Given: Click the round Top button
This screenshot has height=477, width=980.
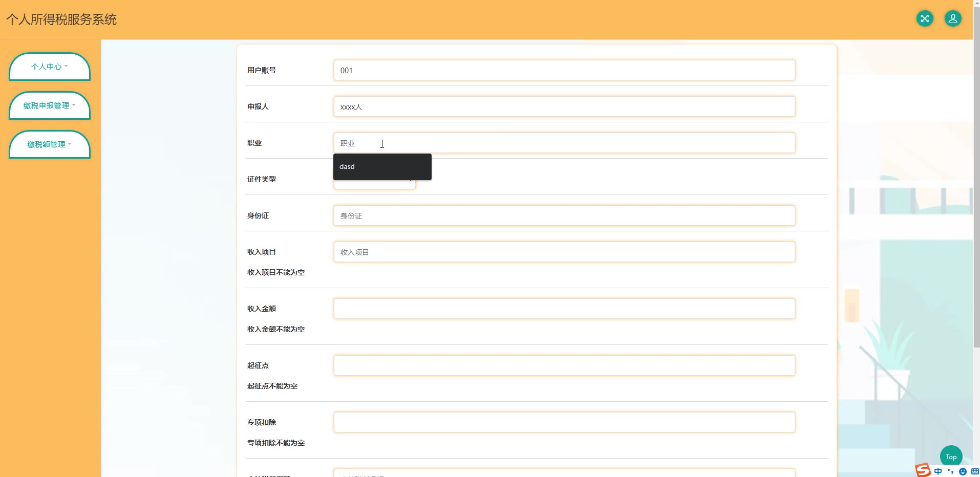Looking at the screenshot, I should tap(951, 457).
